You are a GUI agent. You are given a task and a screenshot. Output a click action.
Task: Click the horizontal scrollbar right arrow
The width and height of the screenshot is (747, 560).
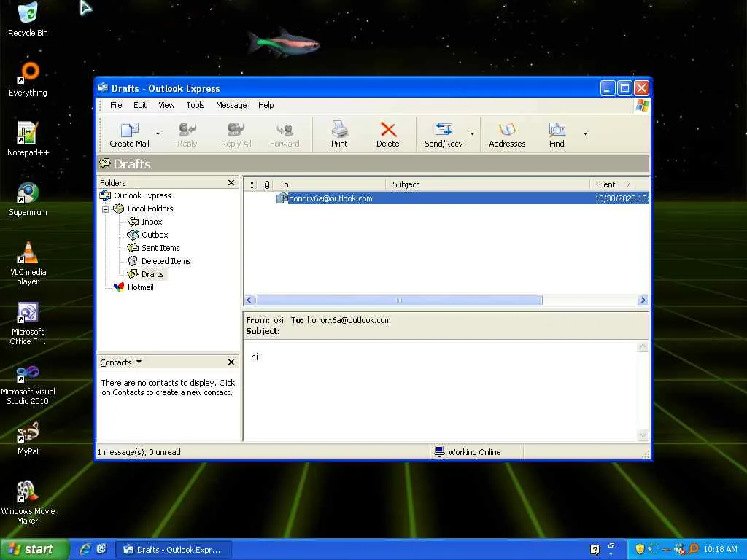[643, 300]
